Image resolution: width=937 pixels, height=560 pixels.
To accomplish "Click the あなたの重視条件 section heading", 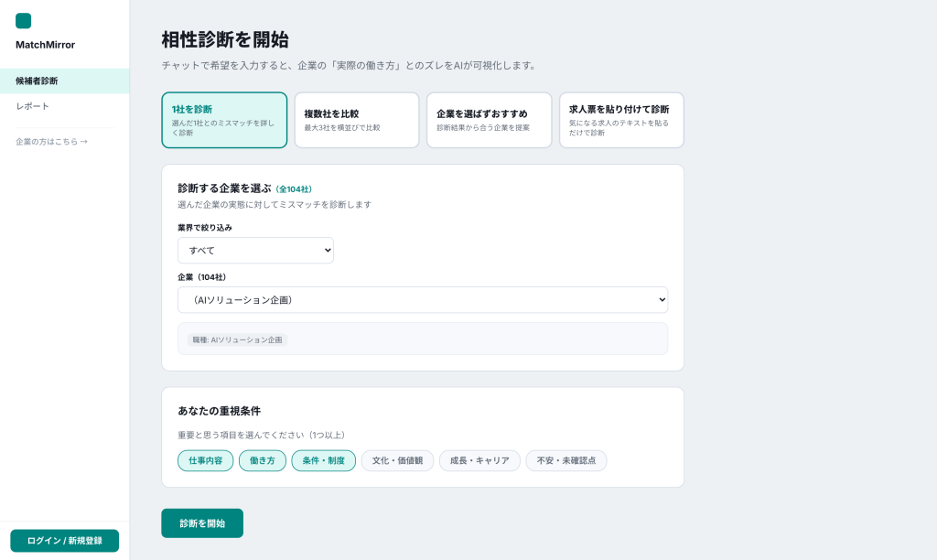I will tap(220, 411).
